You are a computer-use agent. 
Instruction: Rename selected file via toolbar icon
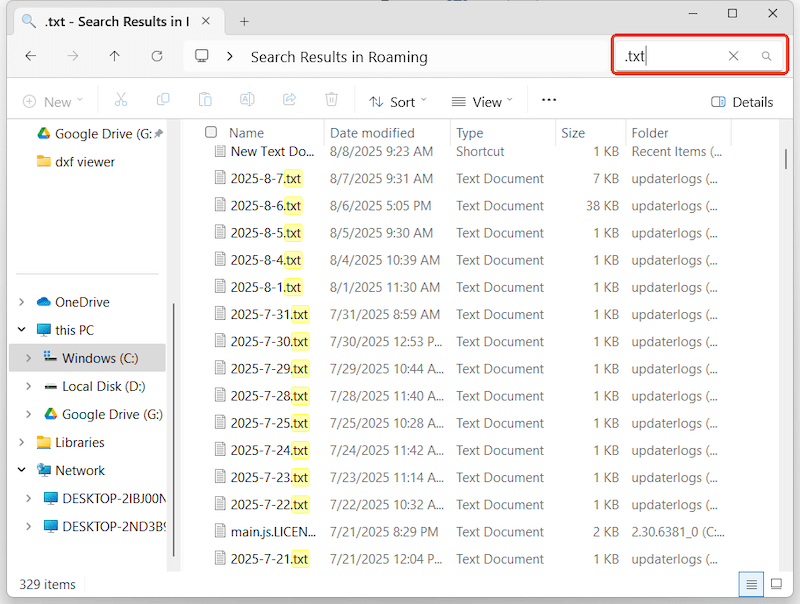pyautogui.click(x=247, y=99)
